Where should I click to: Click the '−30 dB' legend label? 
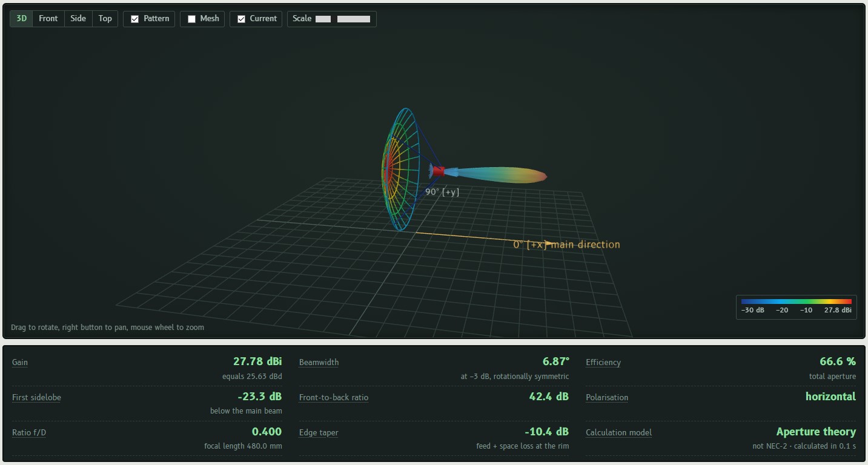753,310
